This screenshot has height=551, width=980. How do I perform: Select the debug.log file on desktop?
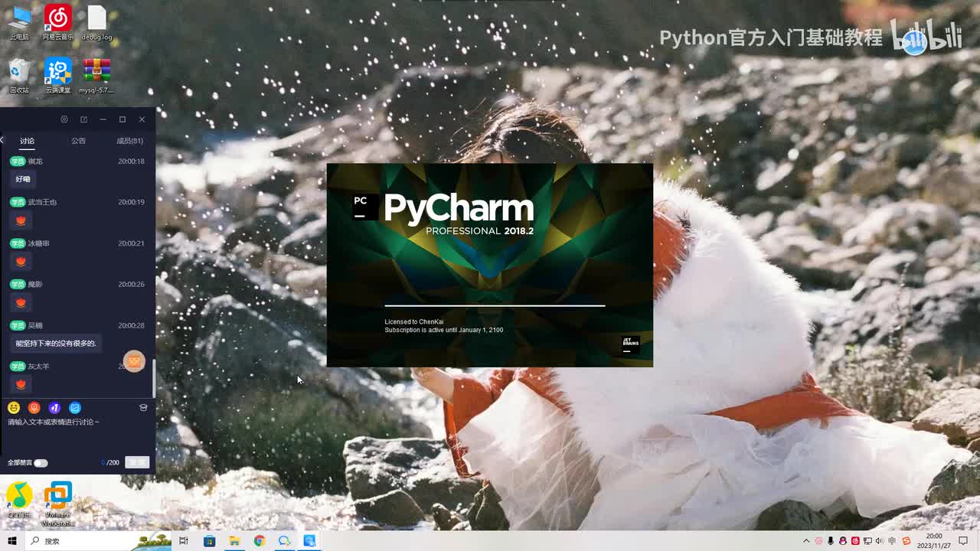click(96, 23)
